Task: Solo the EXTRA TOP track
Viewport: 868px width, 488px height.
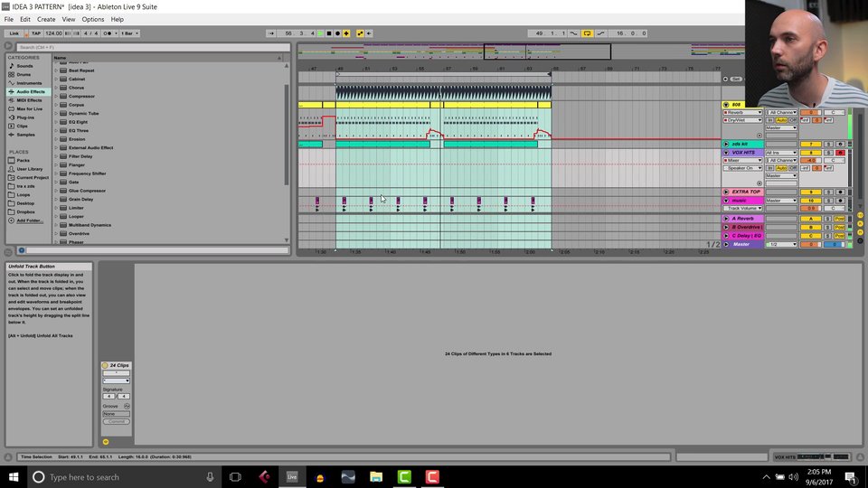Action: click(x=829, y=192)
